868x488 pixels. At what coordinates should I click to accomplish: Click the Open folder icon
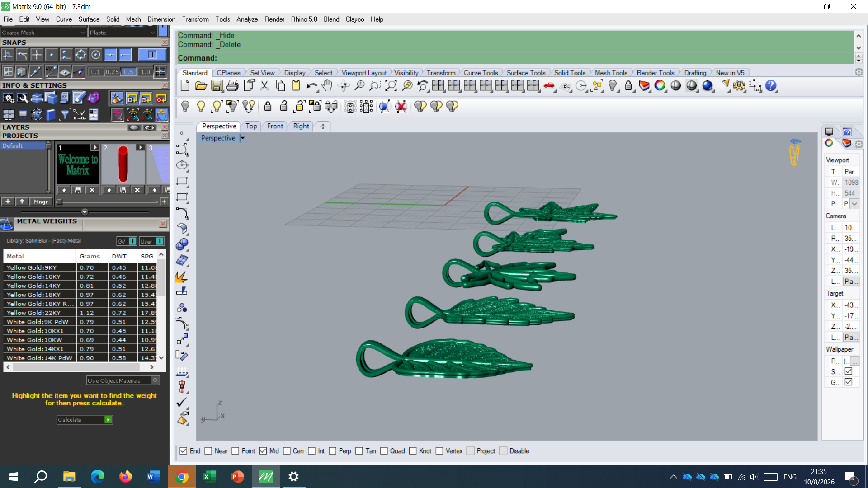tap(201, 86)
